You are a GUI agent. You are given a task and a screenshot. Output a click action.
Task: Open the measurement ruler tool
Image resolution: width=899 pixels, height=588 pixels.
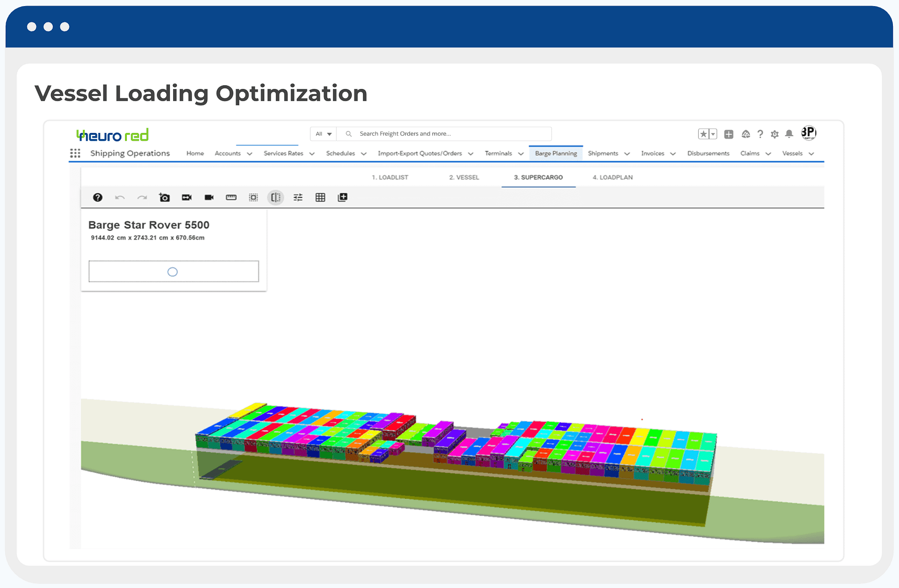(x=231, y=197)
